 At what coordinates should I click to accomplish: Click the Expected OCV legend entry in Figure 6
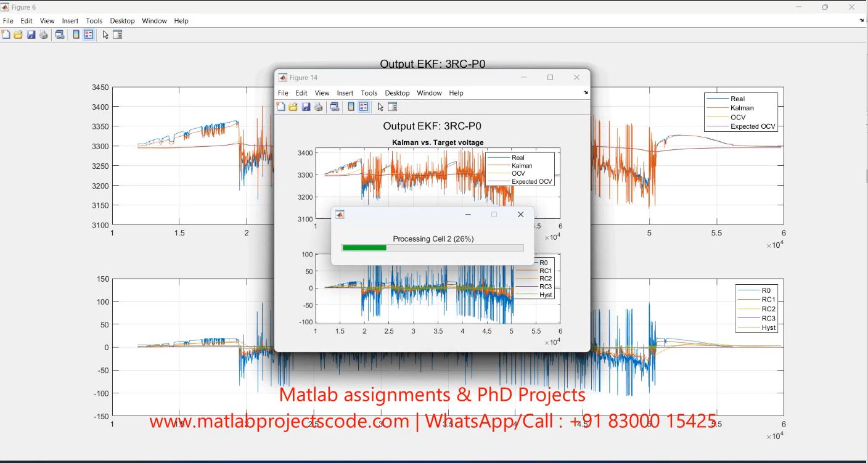tap(753, 126)
